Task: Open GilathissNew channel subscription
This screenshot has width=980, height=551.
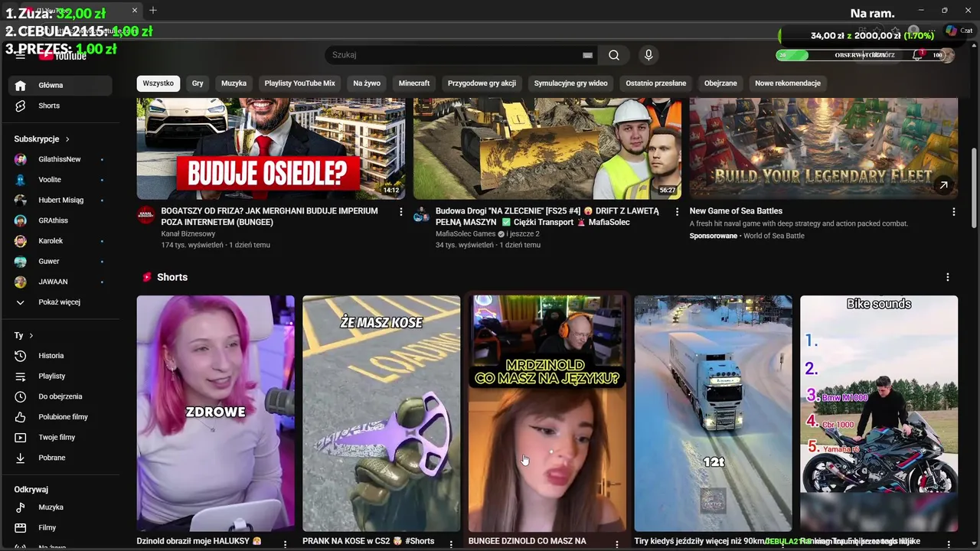Action: [60, 159]
